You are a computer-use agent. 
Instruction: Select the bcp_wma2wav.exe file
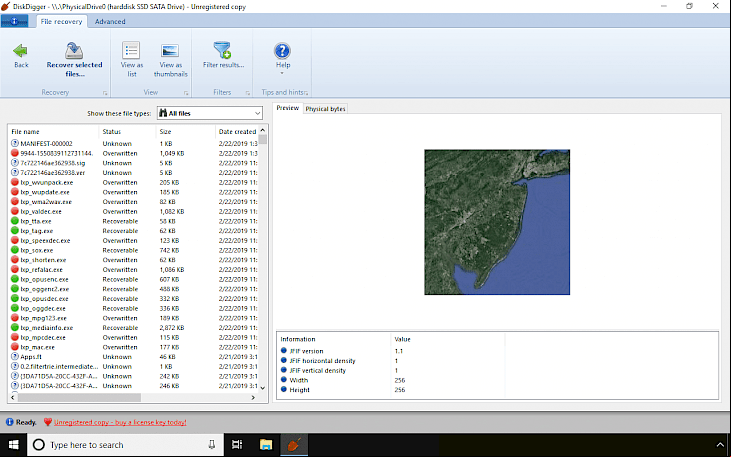coord(46,202)
